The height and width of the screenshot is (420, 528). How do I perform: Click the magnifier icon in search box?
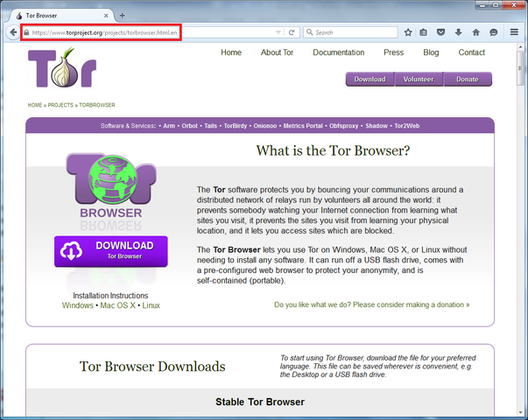pos(309,32)
